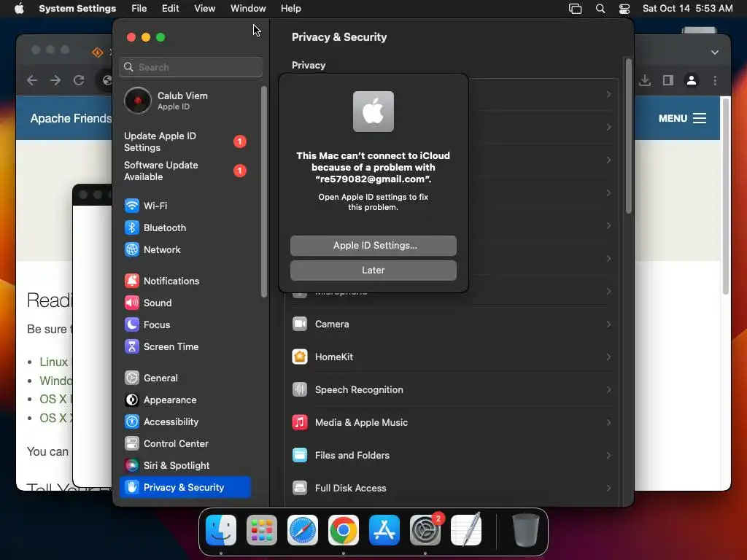Image resolution: width=747 pixels, height=560 pixels.
Task: Open Wi-Fi settings icon in sidebar
Action: click(131, 206)
